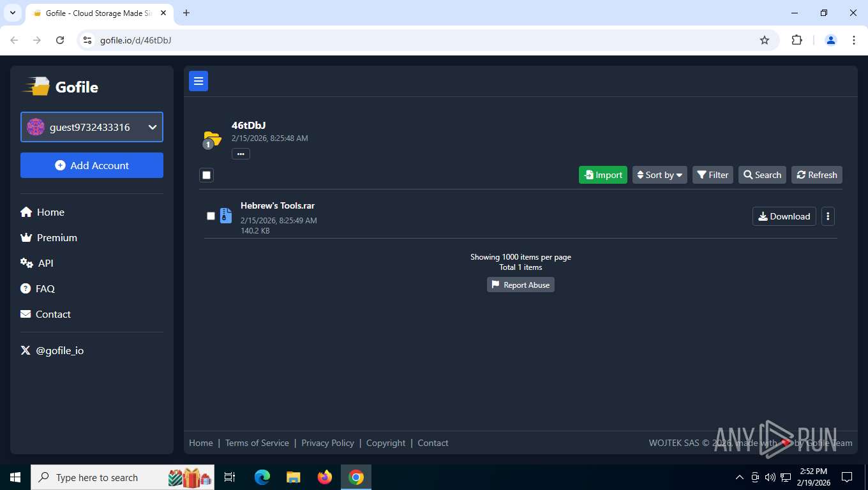The image size is (868, 490).
Task: Click the taskbar search box
Action: coord(123,477)
